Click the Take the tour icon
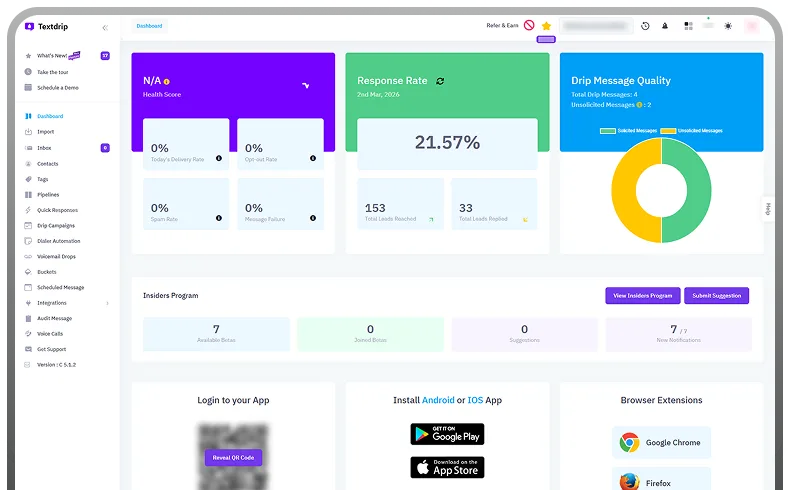Screen dimensions: 790x490 point(28,72)
